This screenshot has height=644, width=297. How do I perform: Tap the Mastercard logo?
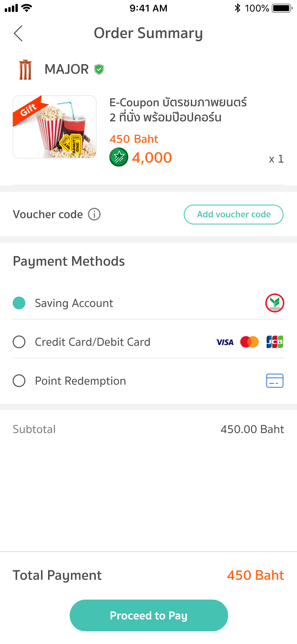[249, 342]
